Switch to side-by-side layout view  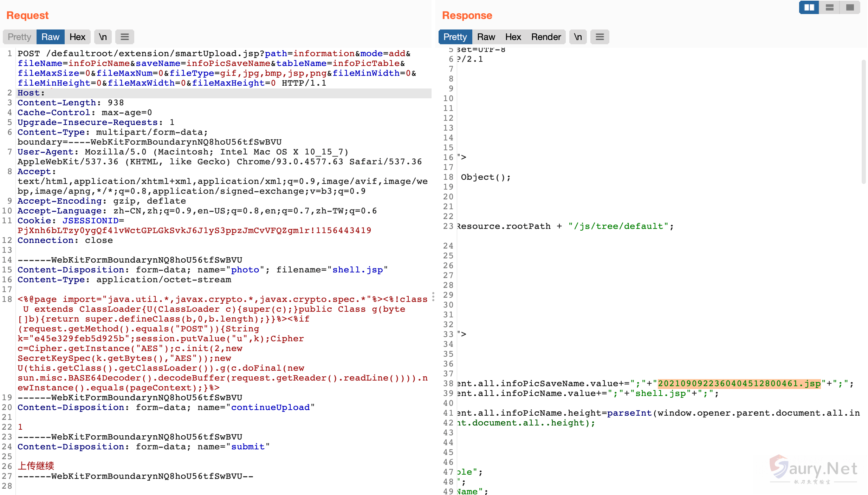coord(809,7)
